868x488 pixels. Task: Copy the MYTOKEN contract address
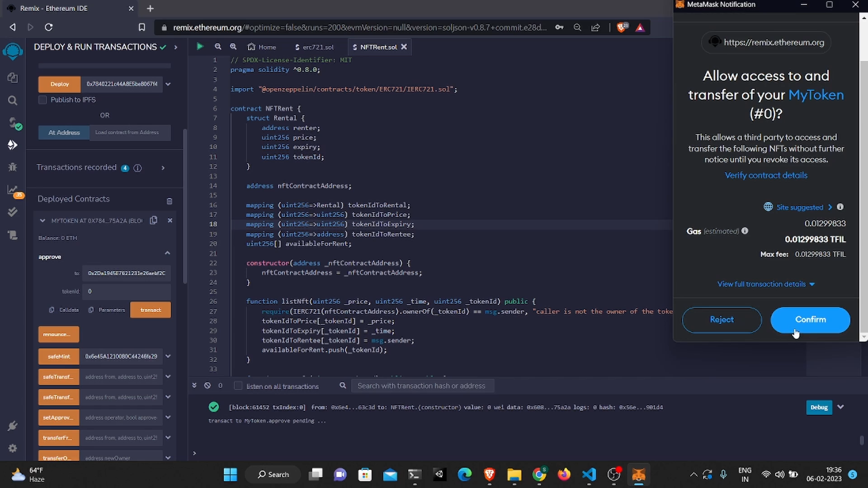click(154, 220)
